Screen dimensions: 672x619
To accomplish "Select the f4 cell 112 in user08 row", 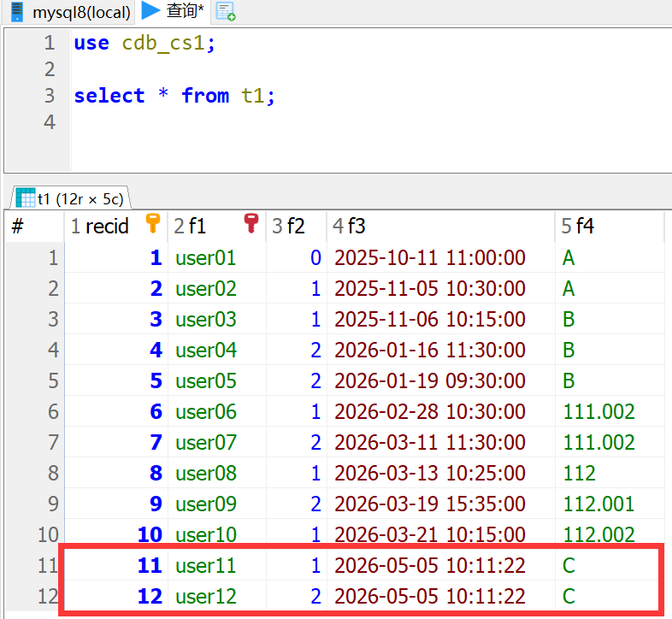I will click(610, 474).
